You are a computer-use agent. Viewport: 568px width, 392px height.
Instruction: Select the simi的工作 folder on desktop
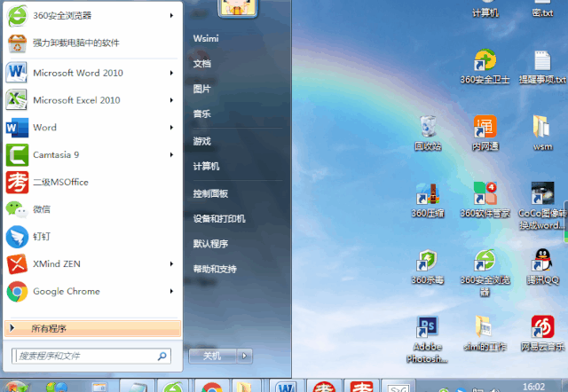485,333
